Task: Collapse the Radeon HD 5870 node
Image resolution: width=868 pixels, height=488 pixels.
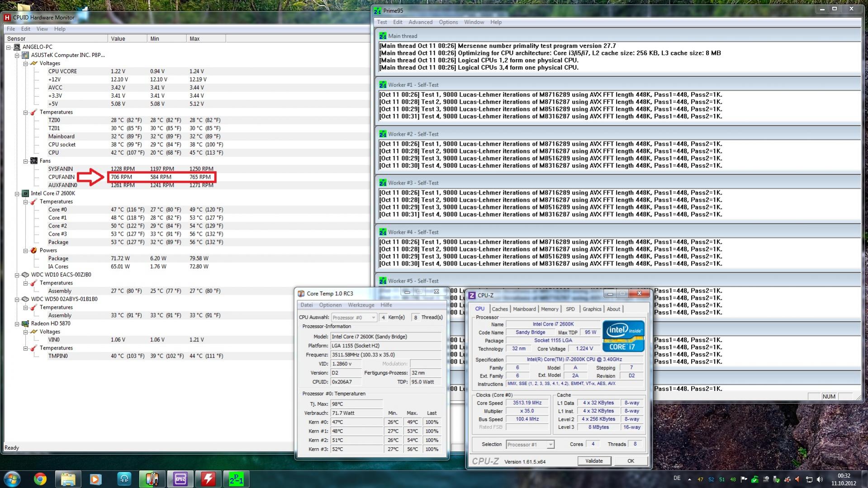Action: tap(17, 324)
